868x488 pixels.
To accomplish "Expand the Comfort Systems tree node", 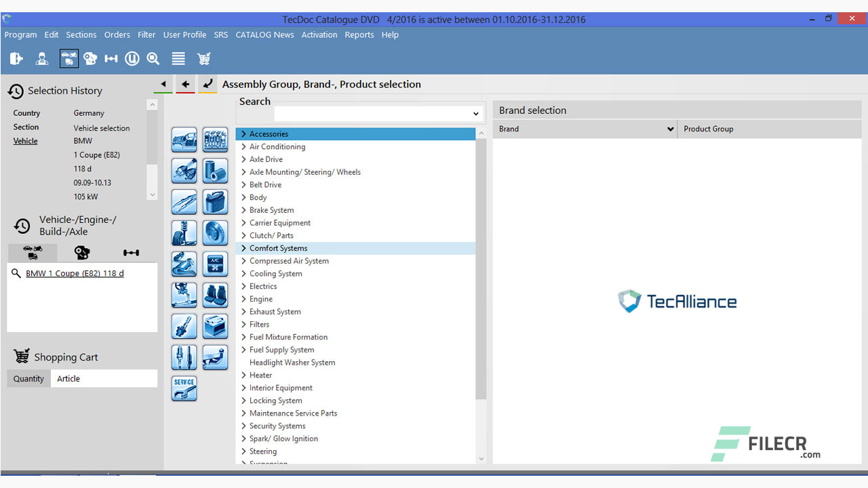I will (x=243, y=248).
